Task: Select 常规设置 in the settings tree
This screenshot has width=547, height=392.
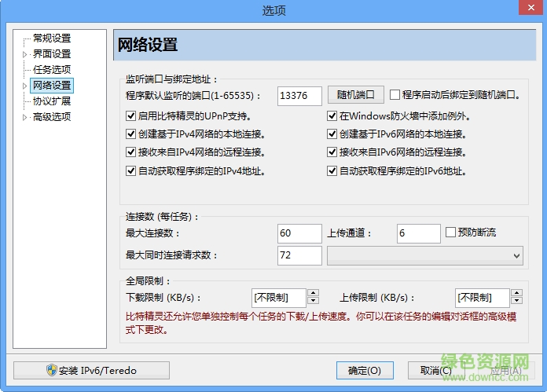Action: [52, 38]
